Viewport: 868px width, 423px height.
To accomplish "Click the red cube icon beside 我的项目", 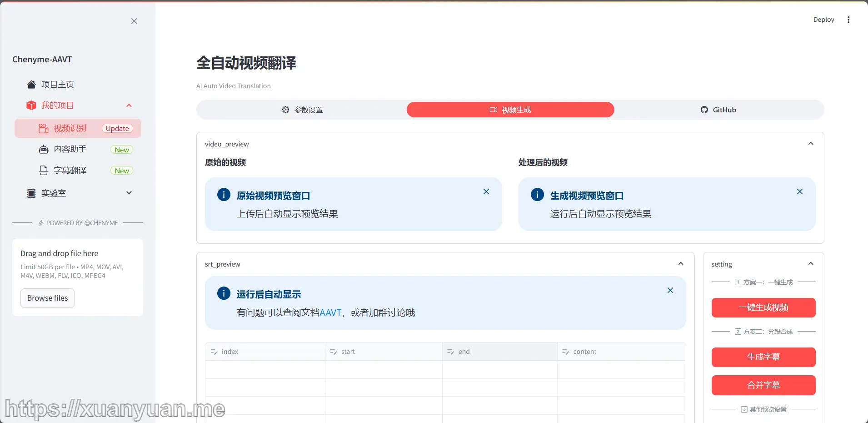I will point(31,106).
